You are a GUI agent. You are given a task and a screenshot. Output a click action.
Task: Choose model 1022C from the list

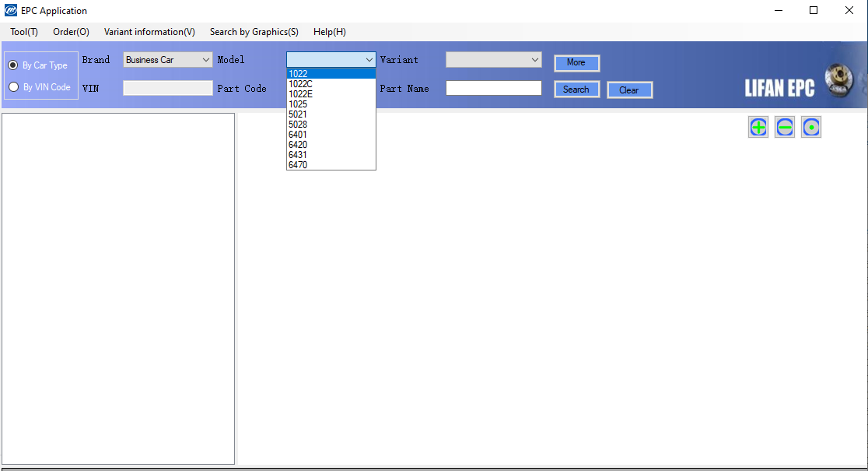point(331,83)
